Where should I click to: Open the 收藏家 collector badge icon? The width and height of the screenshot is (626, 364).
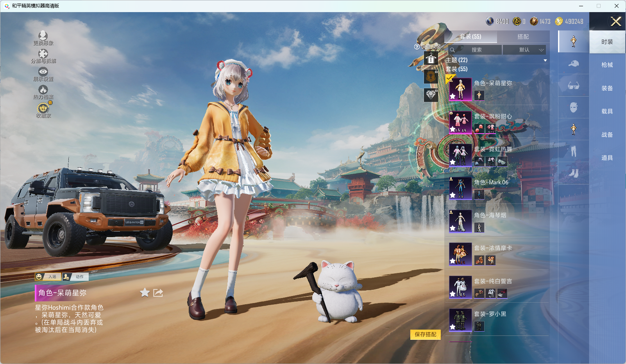tap(43, 108)
